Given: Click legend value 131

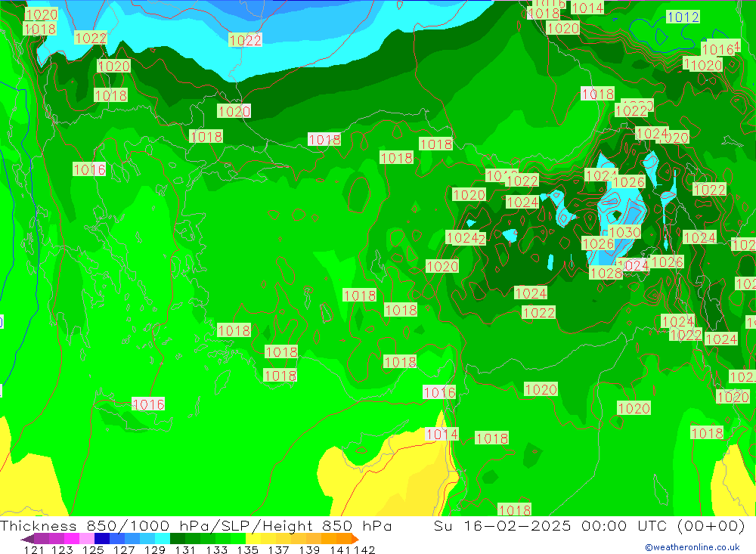Looking at the screenshot, I should click(185, 549).
